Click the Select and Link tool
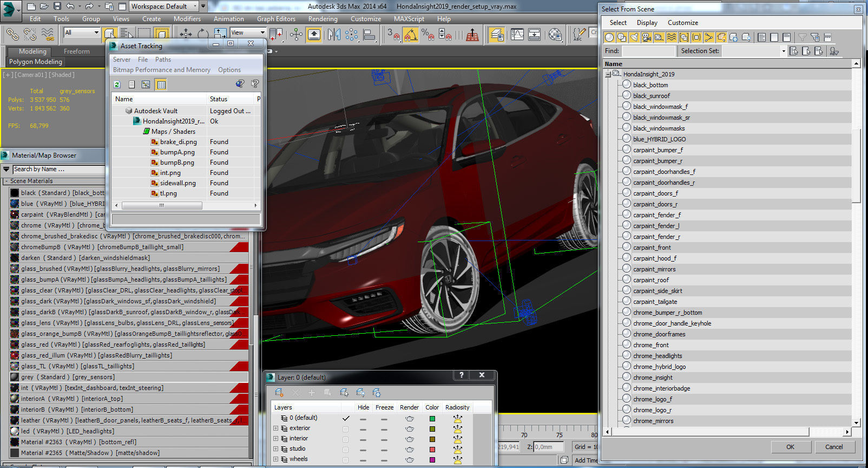The image size is (868, 468). [x=12, y=35]
